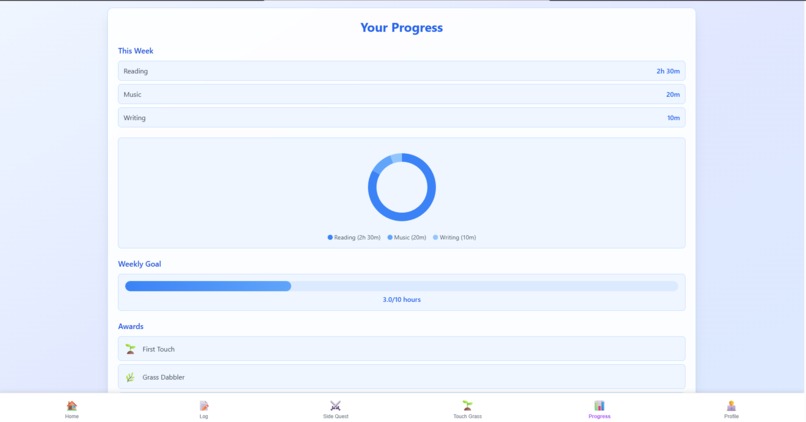Click the Reading legend color dot

pos(330,237)
